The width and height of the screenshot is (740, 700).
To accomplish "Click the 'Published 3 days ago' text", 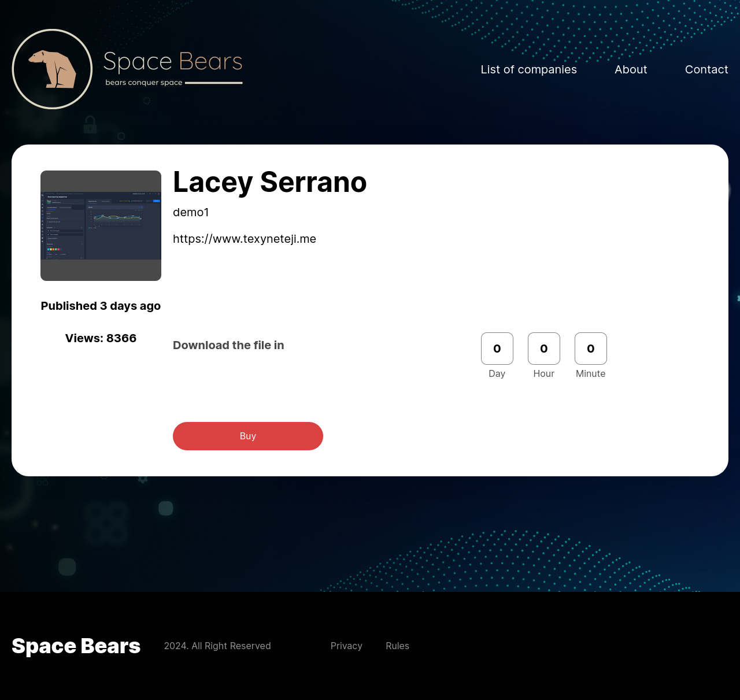I will pos(101,306).
